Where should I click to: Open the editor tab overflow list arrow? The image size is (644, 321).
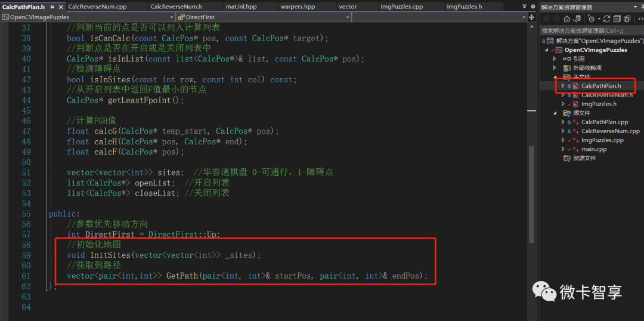[525, 7]
